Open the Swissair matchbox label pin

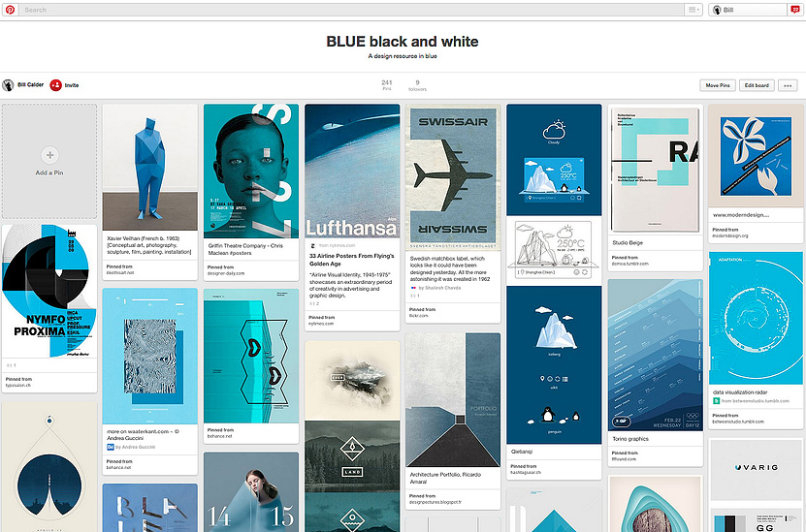tap(453, 177)
